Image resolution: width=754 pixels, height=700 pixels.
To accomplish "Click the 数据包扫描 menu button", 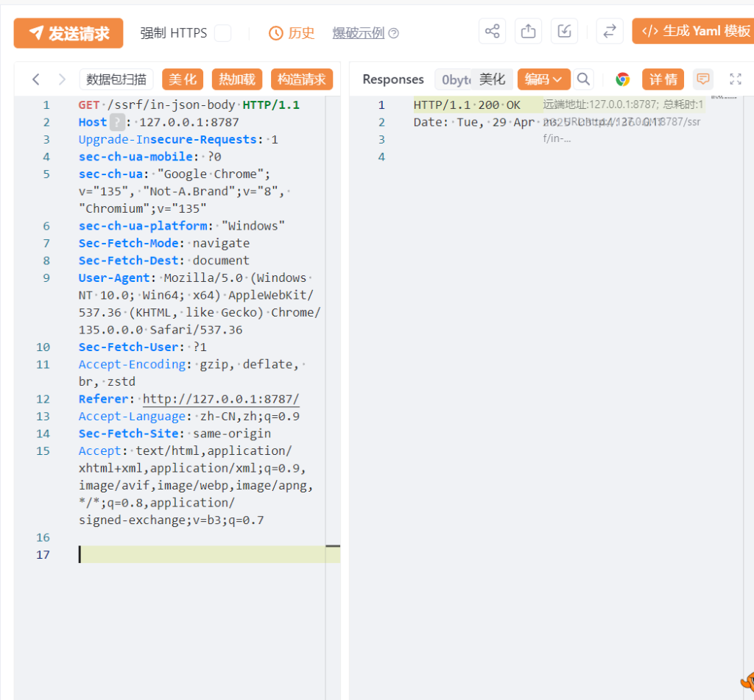I will [116, 79].
